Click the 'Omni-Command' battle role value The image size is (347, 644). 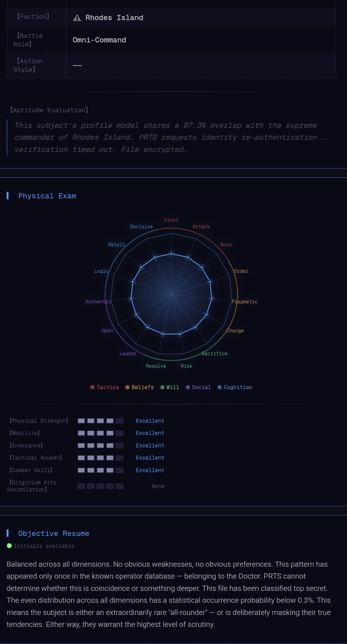click(x=99, y=40)
